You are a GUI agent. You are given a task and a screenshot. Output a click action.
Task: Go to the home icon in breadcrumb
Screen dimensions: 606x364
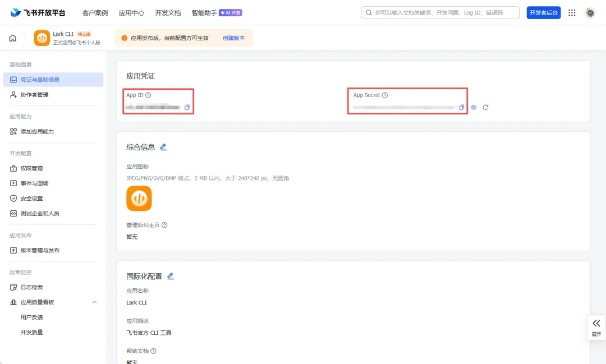(13, 38)
